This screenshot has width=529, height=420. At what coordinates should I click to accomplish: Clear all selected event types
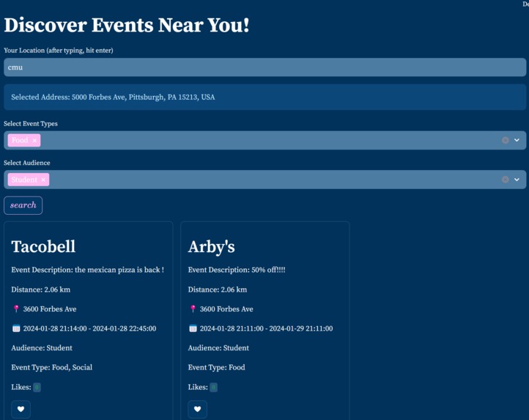(x=505, y=140)
